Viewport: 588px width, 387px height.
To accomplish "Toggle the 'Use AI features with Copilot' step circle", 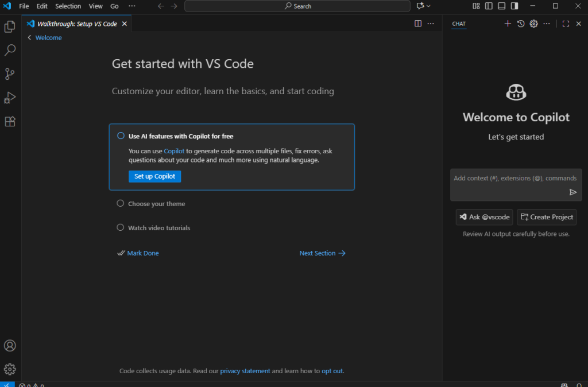I will click(121, 136).
